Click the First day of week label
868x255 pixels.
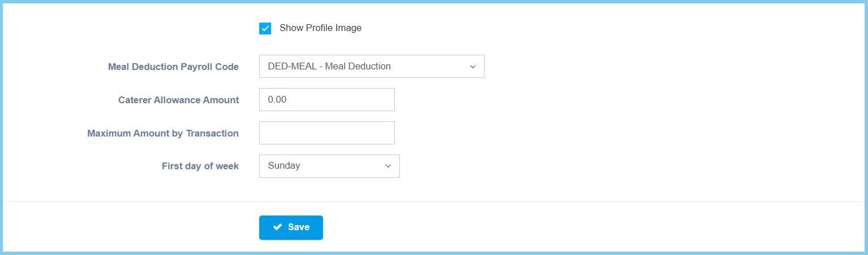[200, 166]
